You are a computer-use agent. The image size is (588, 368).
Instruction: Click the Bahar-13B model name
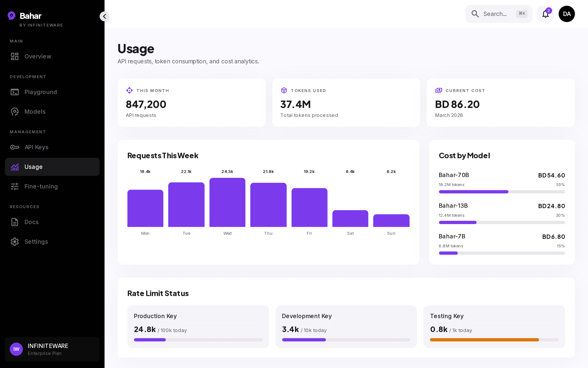(453, 206)
